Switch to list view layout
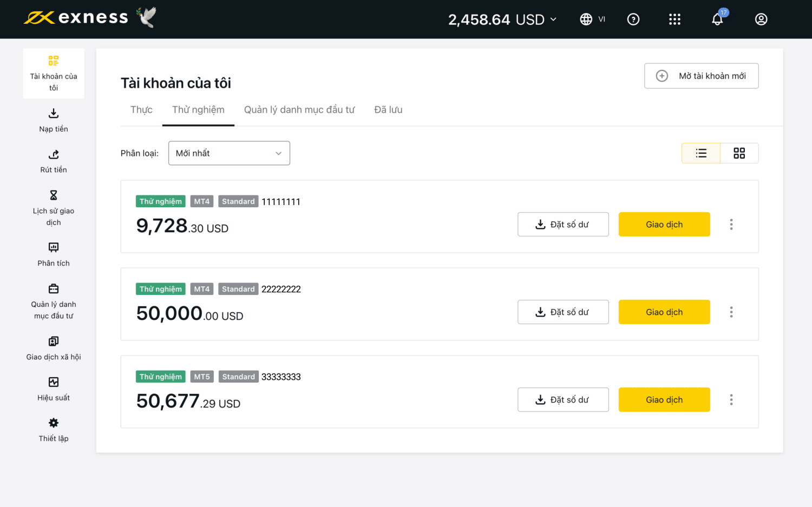Viewport: 812px width, 507px height. pos(701,153)
